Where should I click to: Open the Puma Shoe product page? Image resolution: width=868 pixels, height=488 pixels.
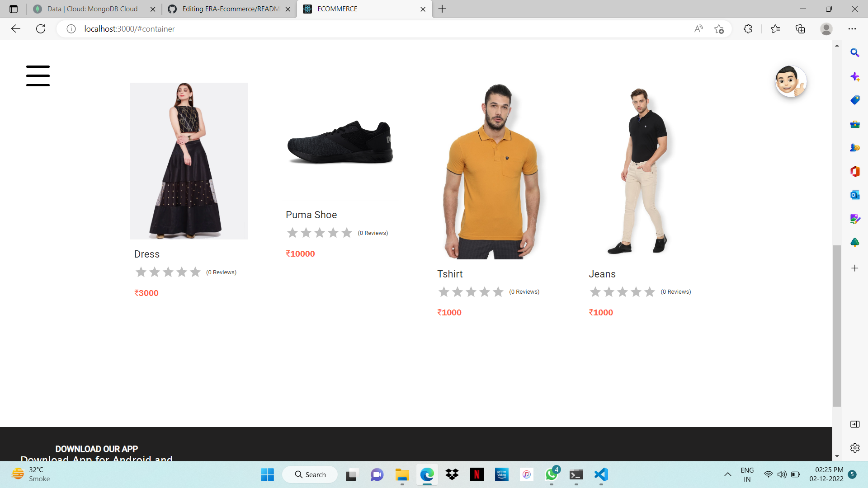pyautogui.click(x=311, y=215)
